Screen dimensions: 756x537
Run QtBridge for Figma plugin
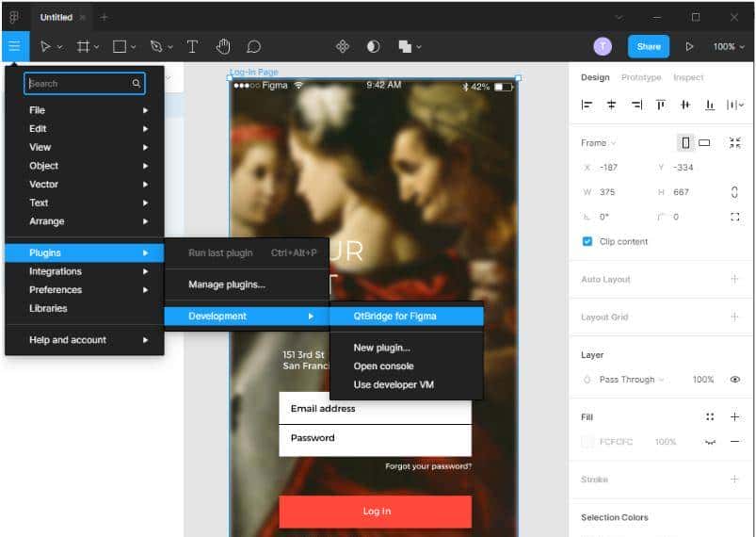[x=407, y=316]
